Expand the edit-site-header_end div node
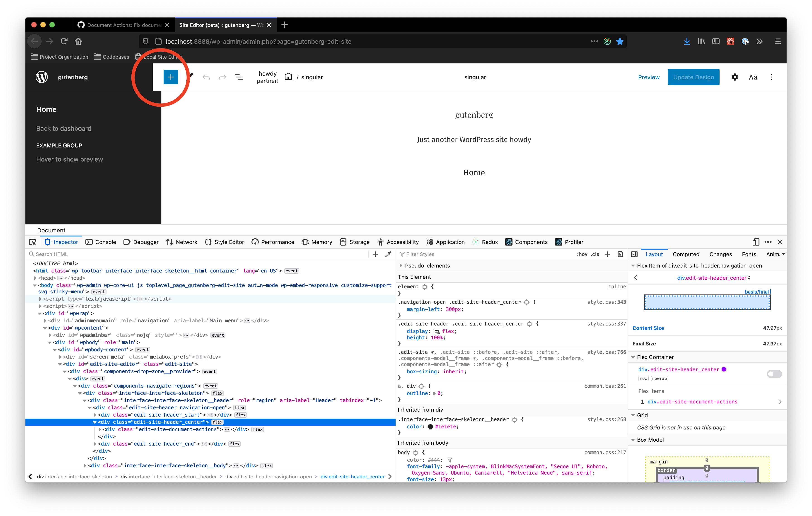Image resolution: width=812 pixels, height=516 pixels. click(95, 444)
